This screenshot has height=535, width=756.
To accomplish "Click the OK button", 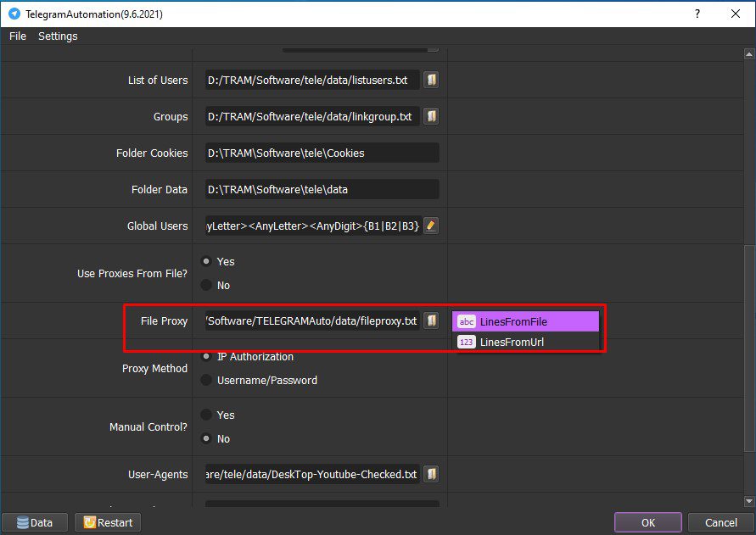I will 648,522.
